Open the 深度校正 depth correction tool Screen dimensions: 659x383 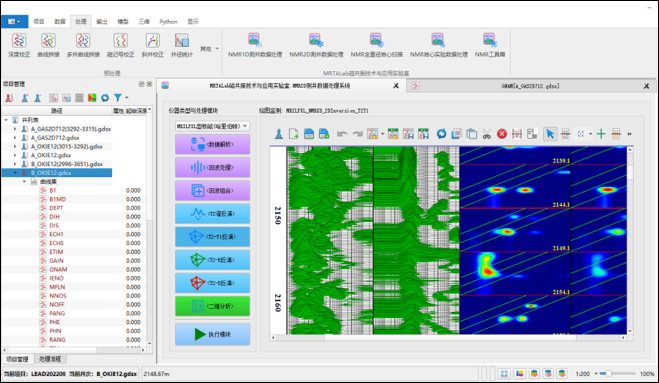click(19, 45)
